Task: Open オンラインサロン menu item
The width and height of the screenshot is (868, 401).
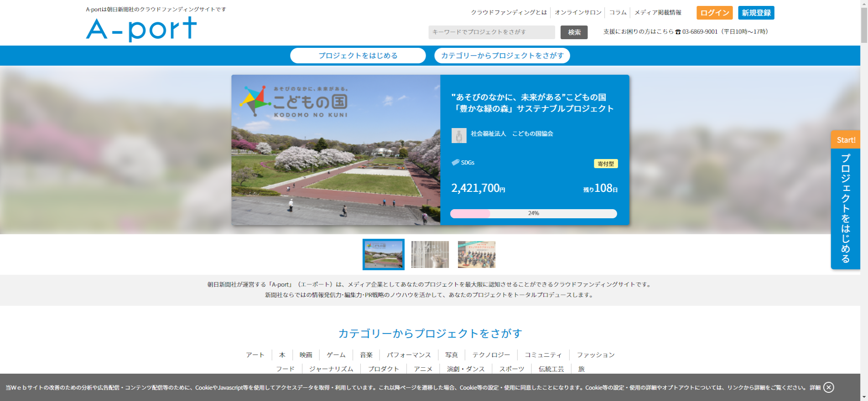Action: tap(578, 12)
